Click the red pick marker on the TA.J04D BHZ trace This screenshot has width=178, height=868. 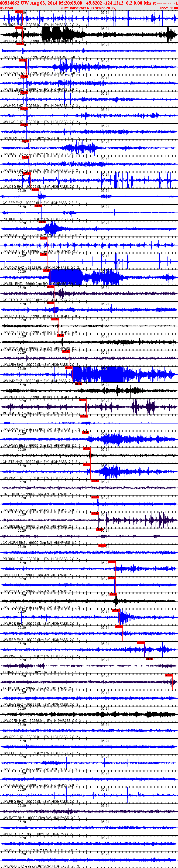coord(169,675)
